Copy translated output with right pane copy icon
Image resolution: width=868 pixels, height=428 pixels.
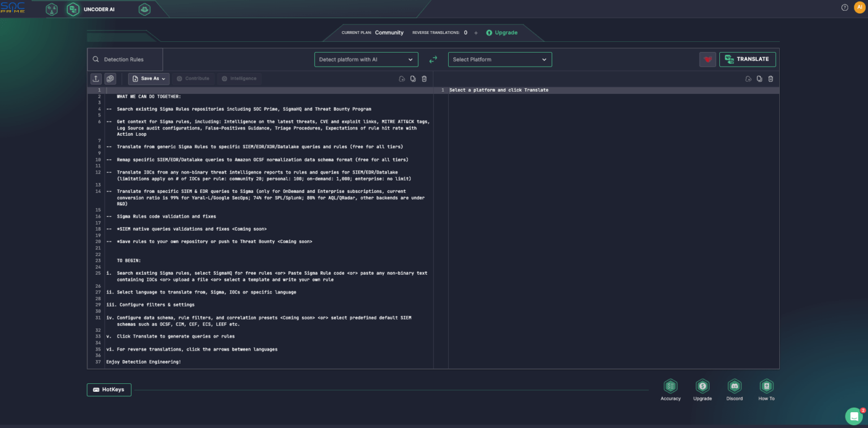tap(759, 79)
